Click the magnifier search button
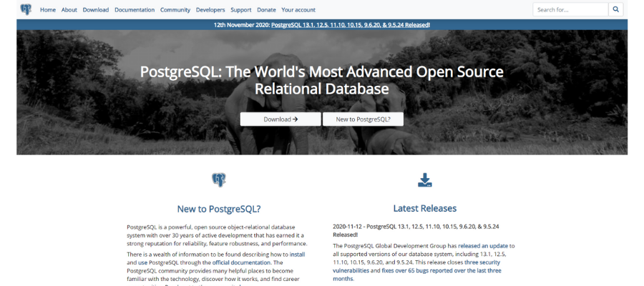The image size is (644, 286). [x=615, y=9]
